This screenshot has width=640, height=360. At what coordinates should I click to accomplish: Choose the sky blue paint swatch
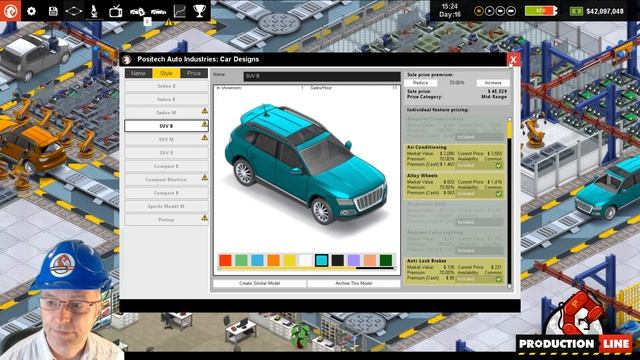tap(258, 260)
